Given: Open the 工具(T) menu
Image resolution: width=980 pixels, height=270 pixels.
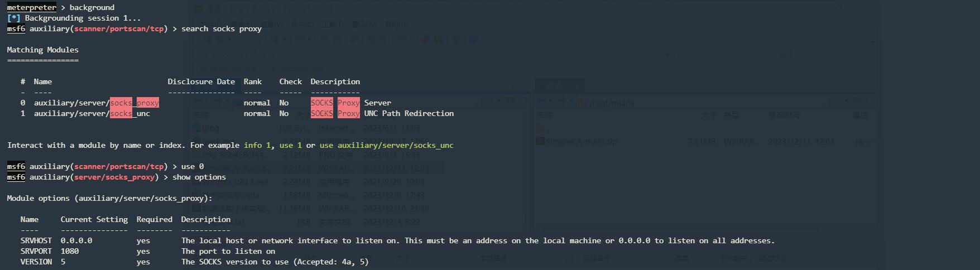Looking at the screenshot, I should pyautogui.click(x=333, y=25).
